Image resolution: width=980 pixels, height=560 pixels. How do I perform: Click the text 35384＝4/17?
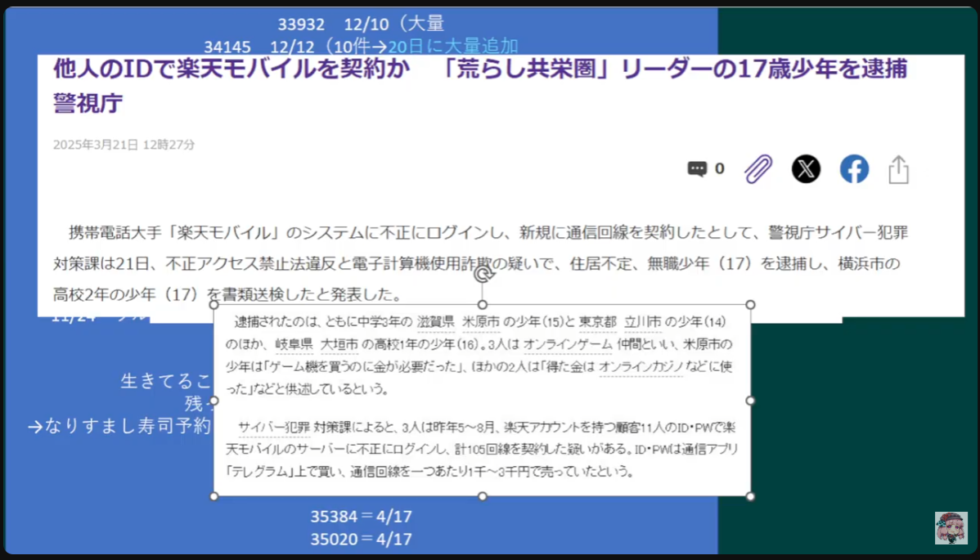tap(362, 517)
